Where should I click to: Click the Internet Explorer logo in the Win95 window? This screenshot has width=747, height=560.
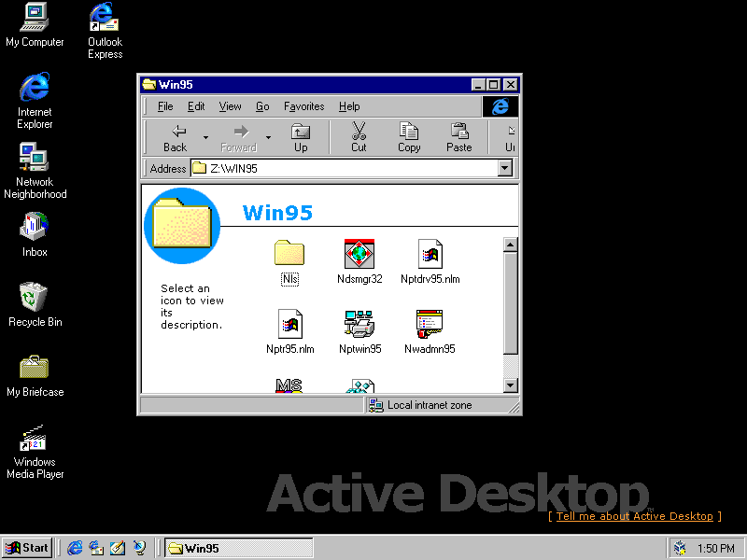coord(500,106)
